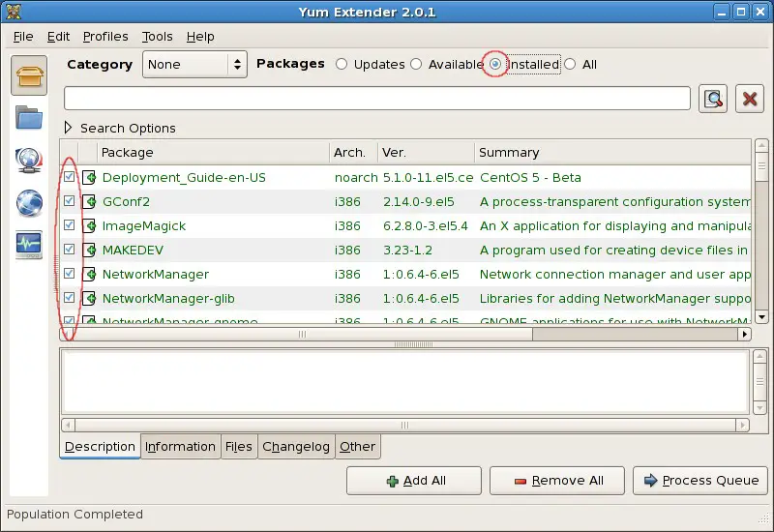The width and height of the screenshot is (774, 532).
Task: Click package icon next to Deployment_Guide-en-US
Action: (89, 177)
